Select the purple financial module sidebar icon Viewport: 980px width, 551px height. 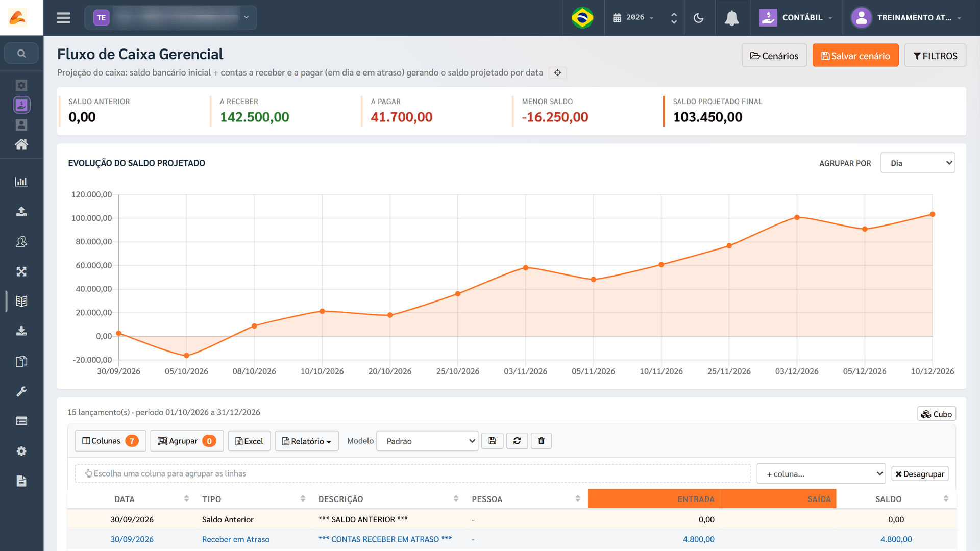pos(21,105)
